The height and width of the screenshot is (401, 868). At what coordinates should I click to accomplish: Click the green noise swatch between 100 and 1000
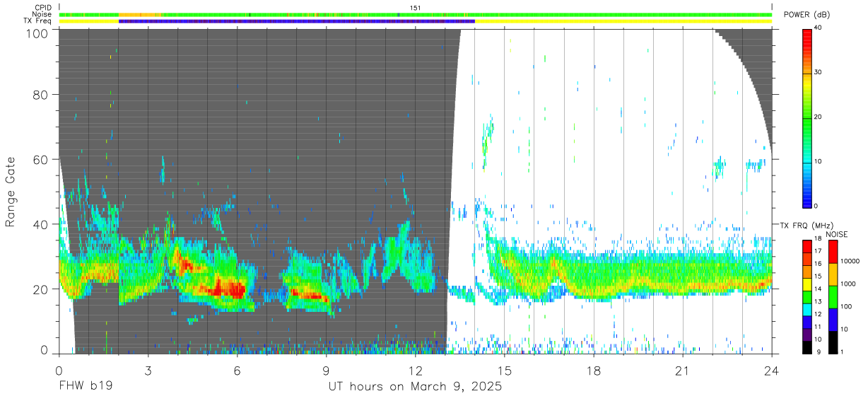click(x=832, y=297)
